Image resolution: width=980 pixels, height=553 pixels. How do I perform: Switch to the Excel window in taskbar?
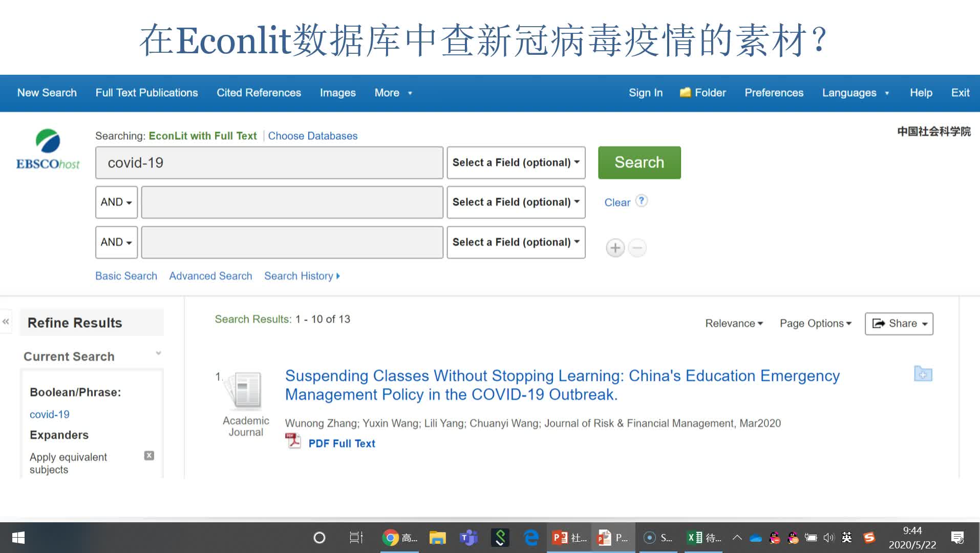(704, 538)
